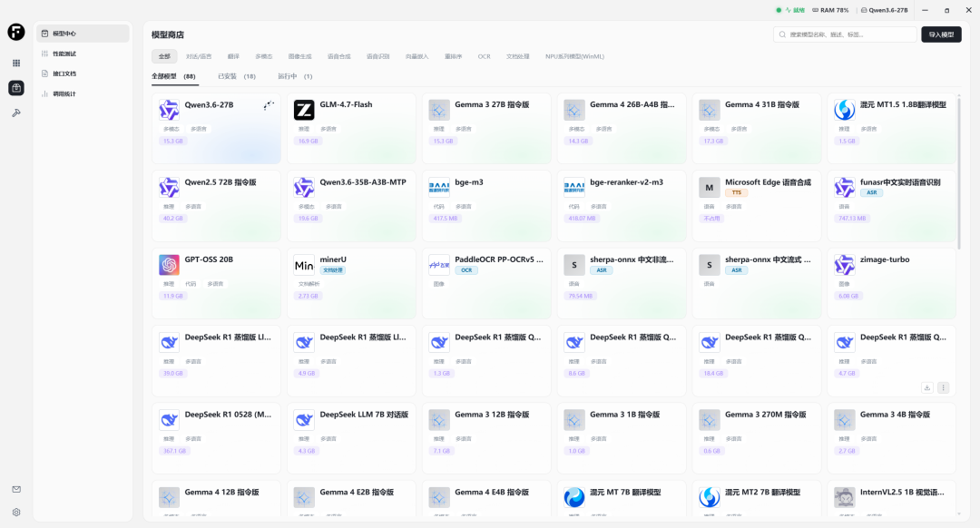Click the Qwen3.6-27B card's purple logo icon
The image size is (980, 528).
click(169, 110)
